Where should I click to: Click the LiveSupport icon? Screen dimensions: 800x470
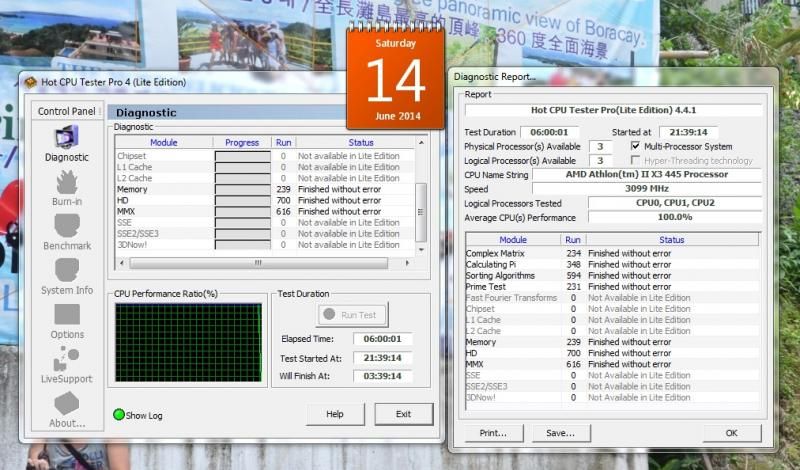pos(67,358)
